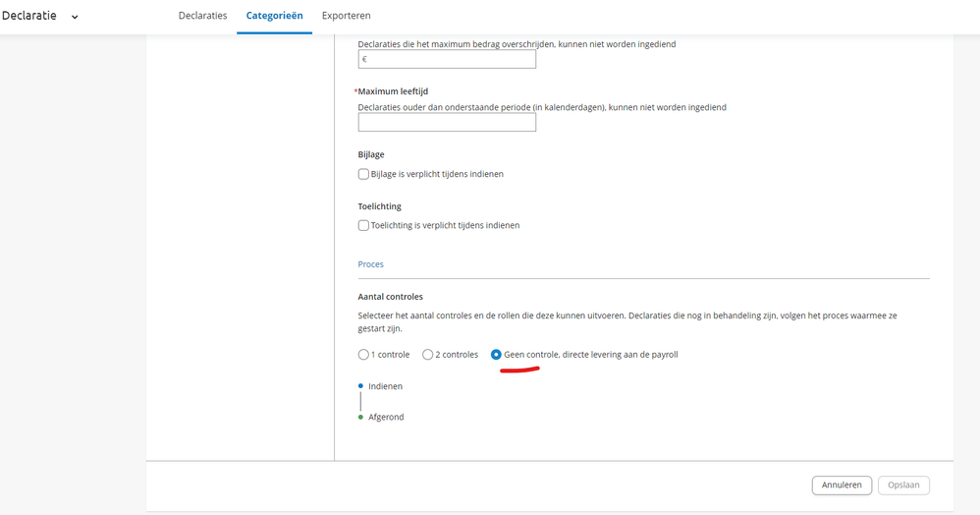Click the Proces section heading

(370, 264)
